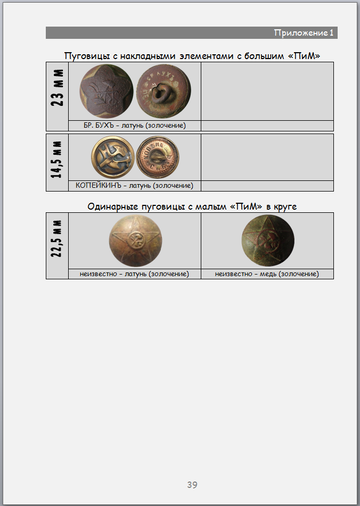Click the copper star button photo

(268, 240)
